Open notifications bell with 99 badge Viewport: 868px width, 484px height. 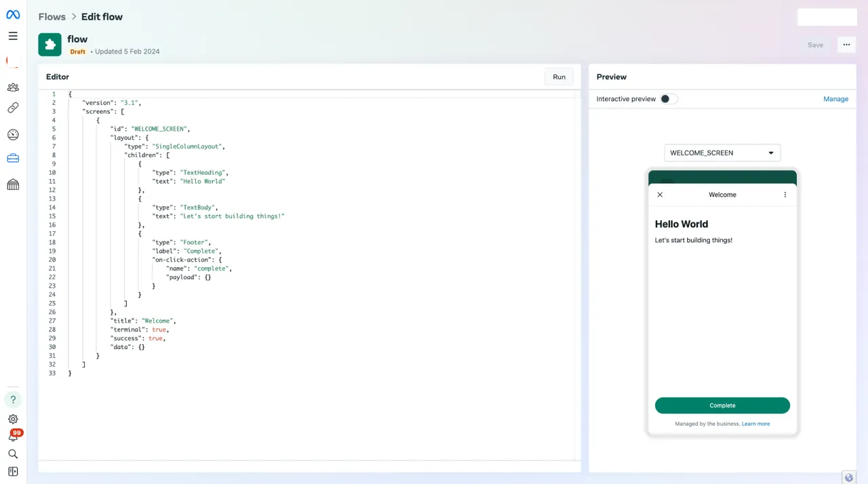coord(13,437)
